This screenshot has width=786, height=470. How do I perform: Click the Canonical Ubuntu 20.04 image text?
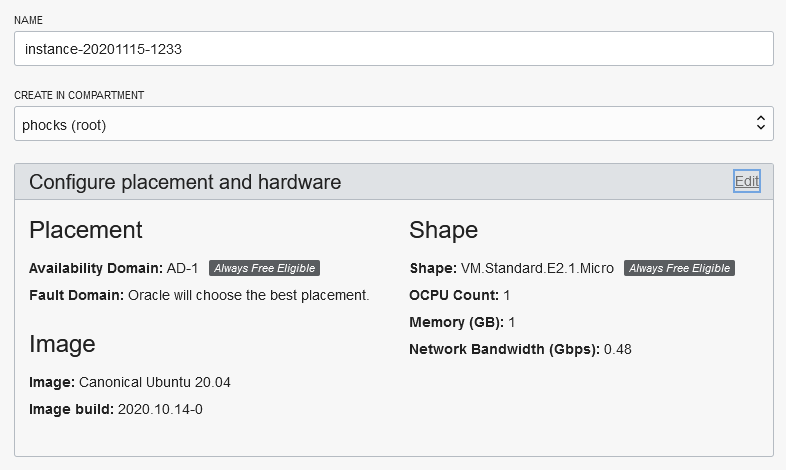click(x=155, y=382)
